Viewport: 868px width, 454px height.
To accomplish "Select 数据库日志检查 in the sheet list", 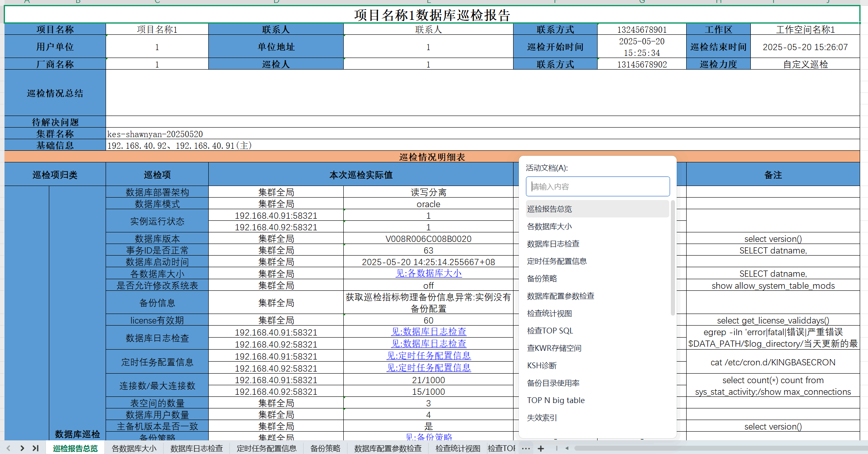I will click(553, 244).
